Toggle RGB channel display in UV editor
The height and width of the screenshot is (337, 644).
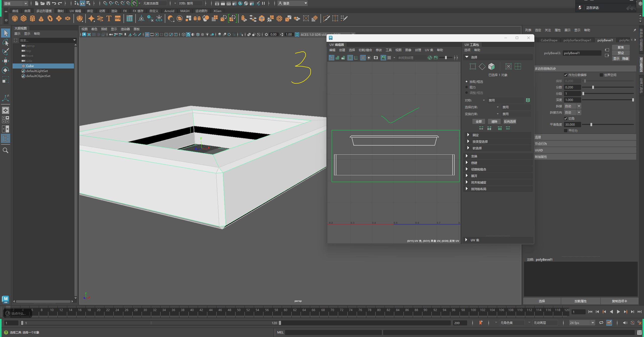coord(430,58)
